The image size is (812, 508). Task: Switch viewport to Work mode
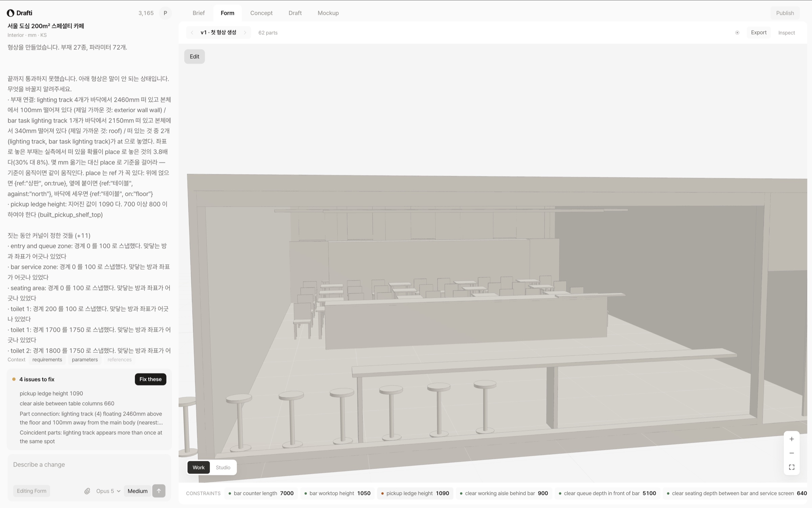click(x=199, y=467)
